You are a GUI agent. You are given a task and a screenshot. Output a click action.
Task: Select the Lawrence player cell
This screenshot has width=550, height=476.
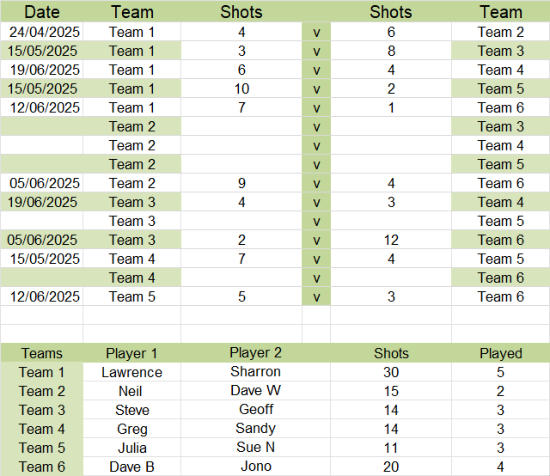click(132, 372)
